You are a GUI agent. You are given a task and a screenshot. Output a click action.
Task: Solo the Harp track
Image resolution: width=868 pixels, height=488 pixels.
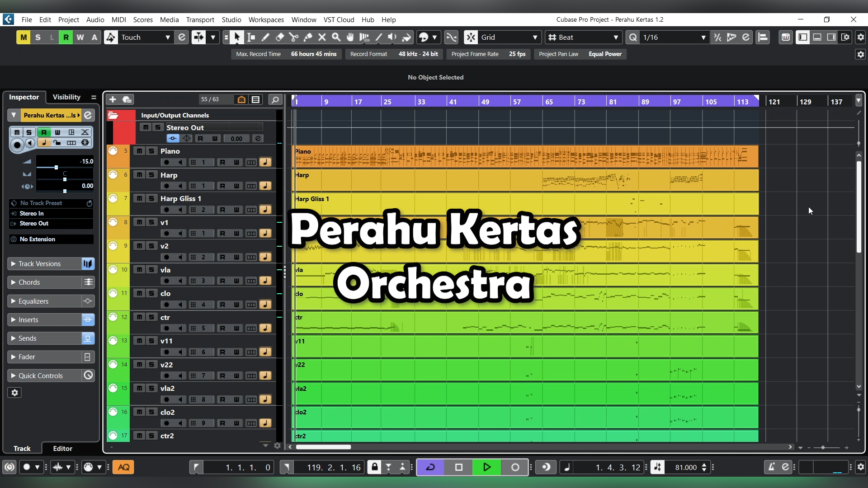coord(151,175)
